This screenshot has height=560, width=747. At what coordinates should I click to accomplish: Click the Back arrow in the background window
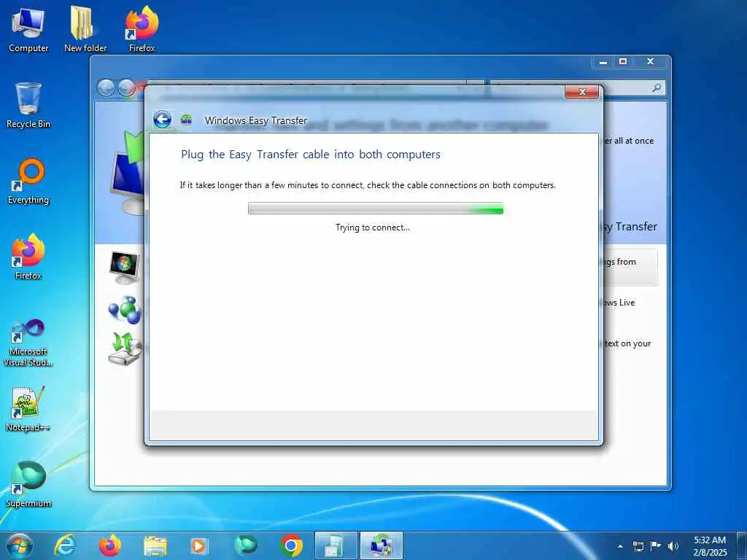(x=106, y=87)
